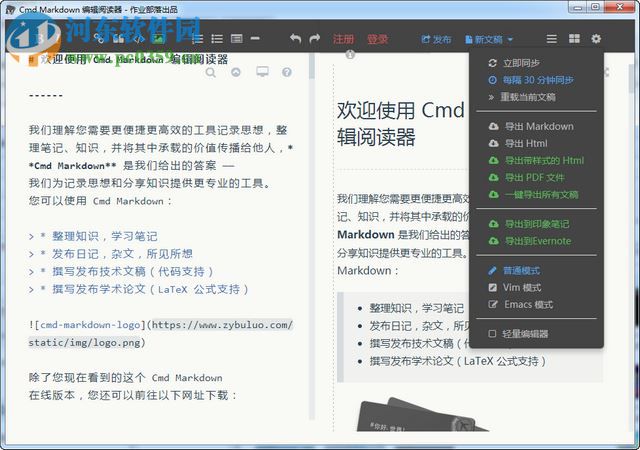
Task: Insert a horizontal rule with the dash icon
Action: coord(255,39)
